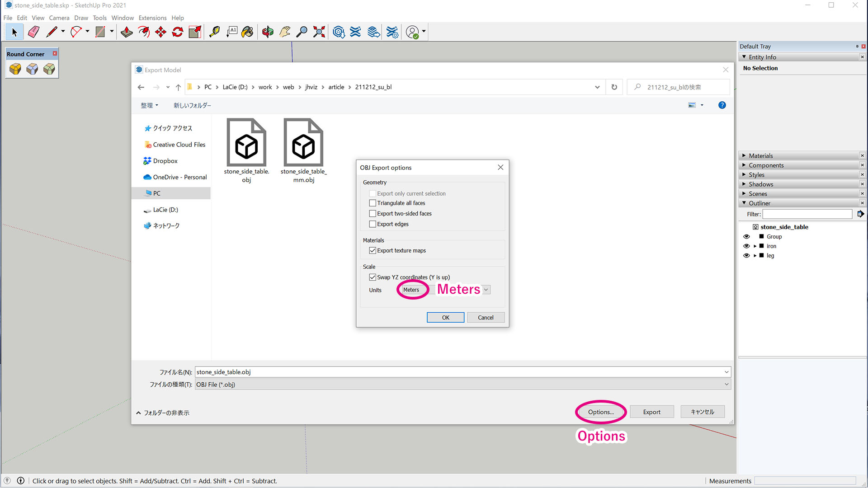
Task: Choose the Offset tool
Action: tap(144, 32)
